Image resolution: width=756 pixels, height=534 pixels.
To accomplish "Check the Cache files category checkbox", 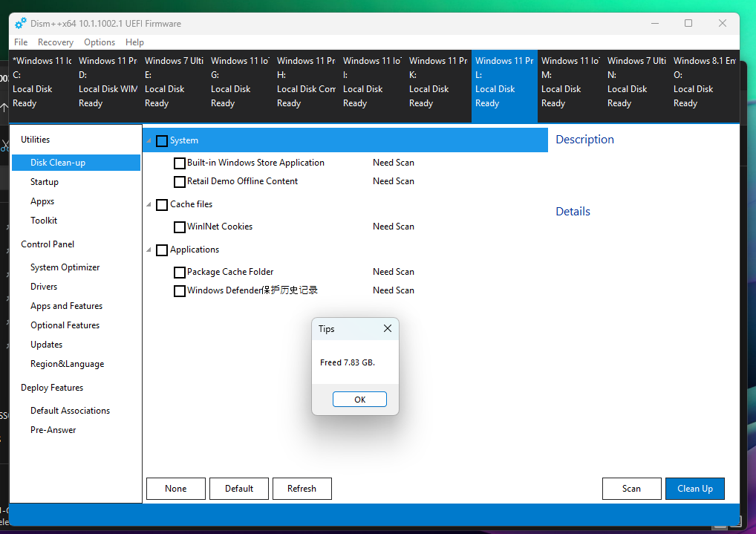I will point(162,204).
